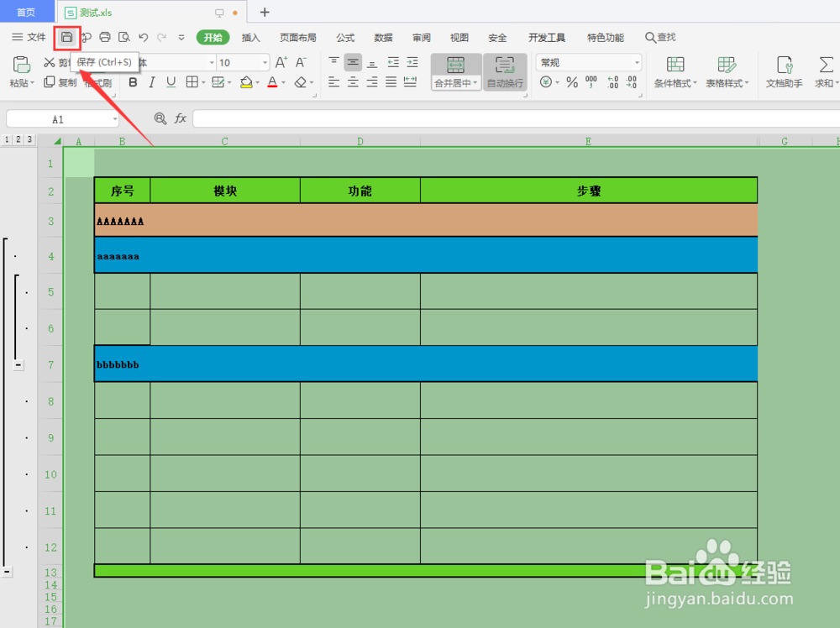Toggle Bold formatting
Image resolution: width=840 pixels, height=628 pixels.
[133, 82]
